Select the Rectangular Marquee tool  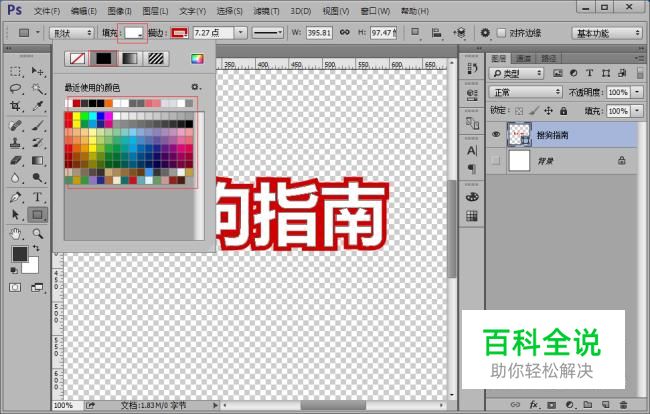15,71
